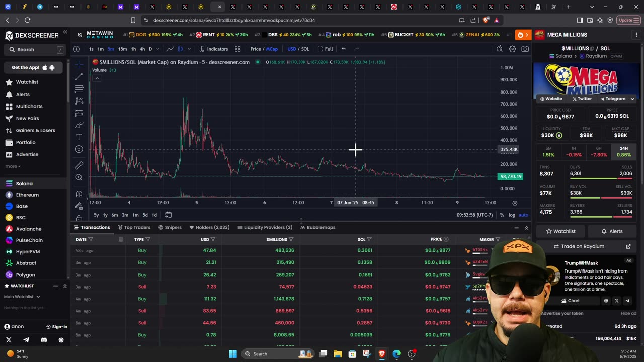This screenshot has height=362, width=644.
Task: Click the Sign-in link
Action: 56,327
